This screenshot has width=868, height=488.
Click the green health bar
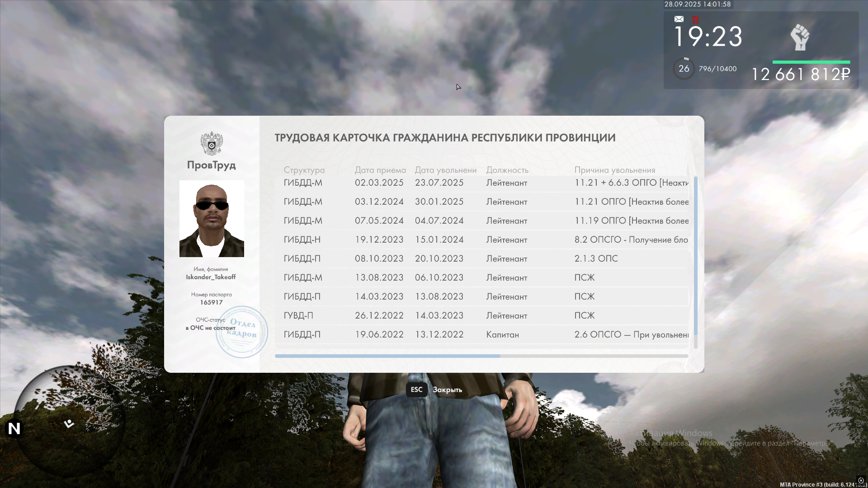click(x=811, y=62)
